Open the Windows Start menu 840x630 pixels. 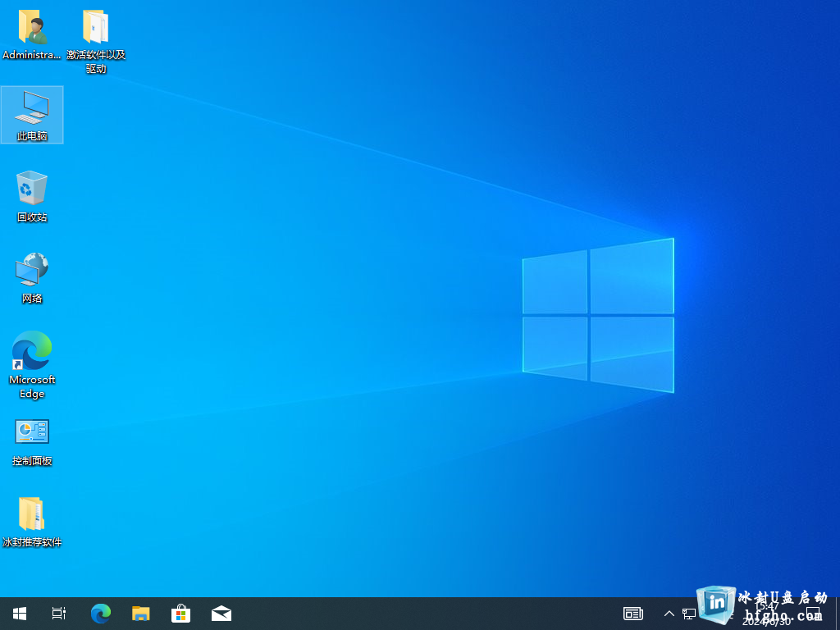click(x=20, y=614)
